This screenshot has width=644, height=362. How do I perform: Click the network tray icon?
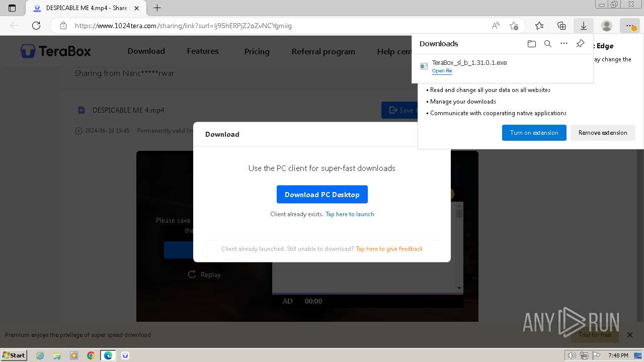584,355
